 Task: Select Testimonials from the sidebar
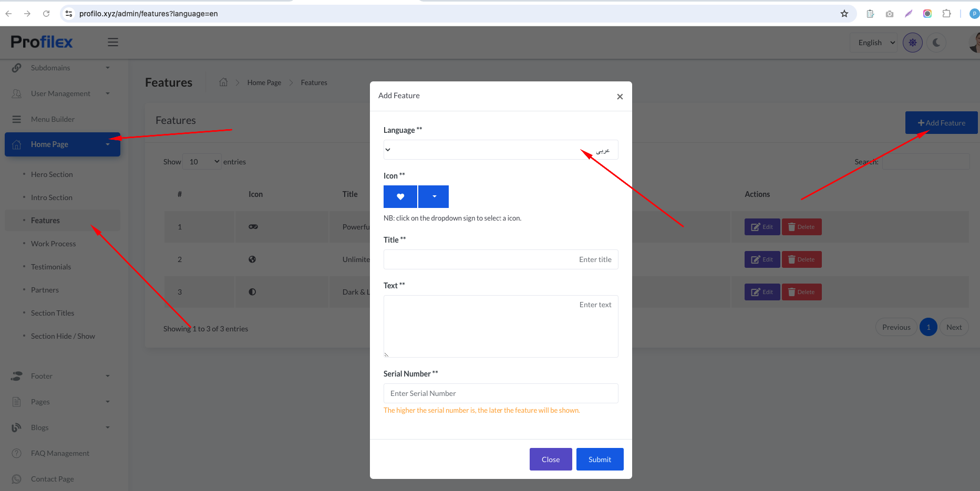(50, 267)
